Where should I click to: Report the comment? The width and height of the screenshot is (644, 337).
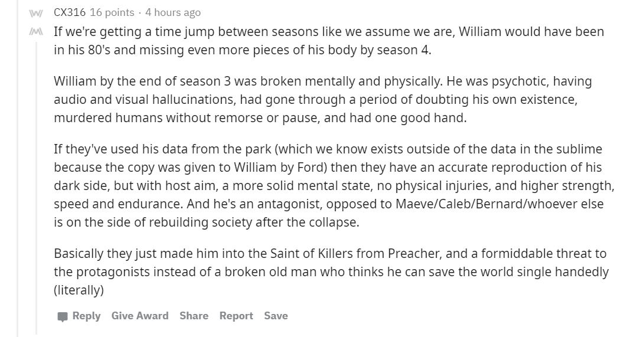coord(236,316)
